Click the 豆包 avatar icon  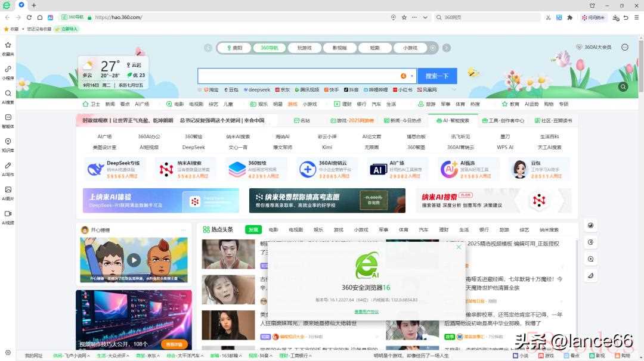pos(519,169)
